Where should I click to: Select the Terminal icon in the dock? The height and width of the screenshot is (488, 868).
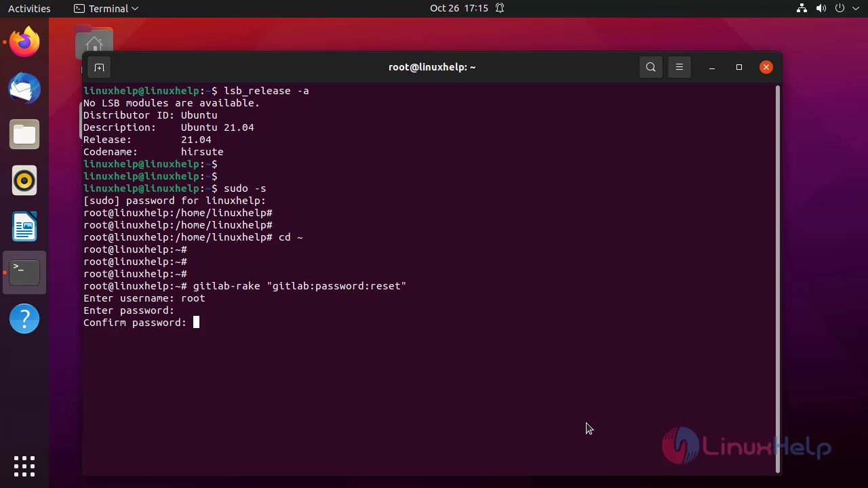point(24,272)
